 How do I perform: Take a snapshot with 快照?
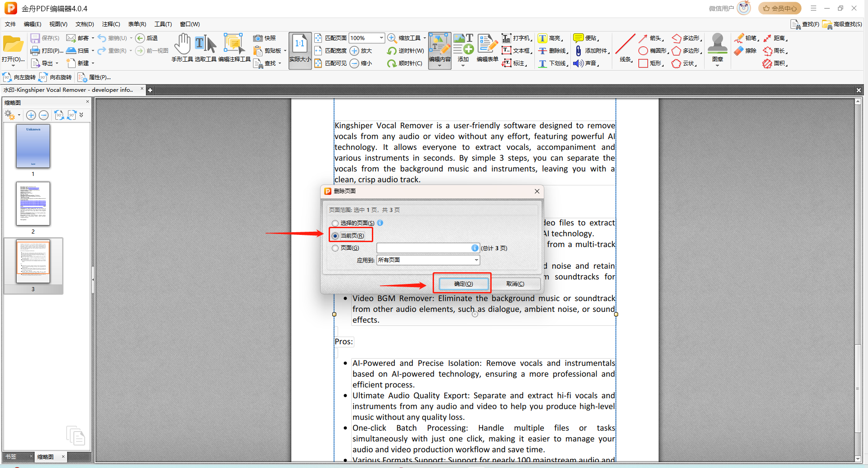pos(264,38)
